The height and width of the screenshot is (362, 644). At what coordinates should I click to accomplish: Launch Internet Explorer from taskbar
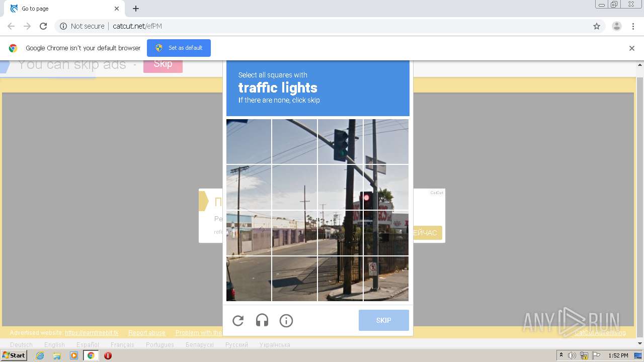pos(40,355)
